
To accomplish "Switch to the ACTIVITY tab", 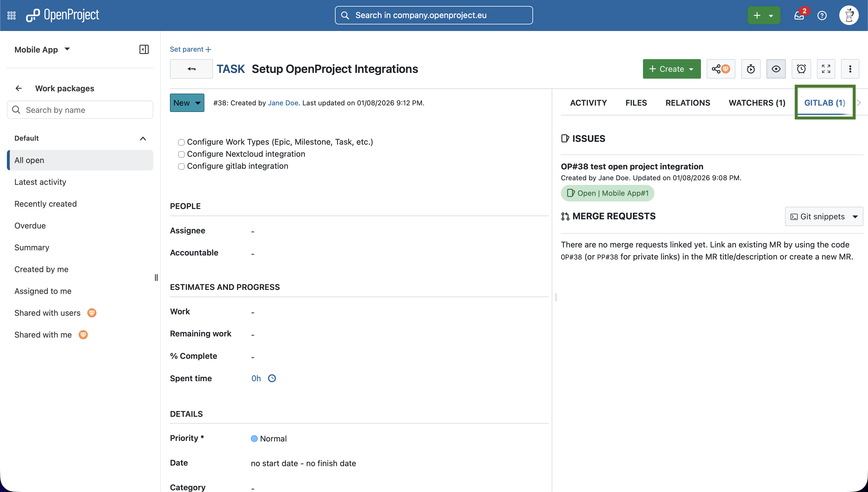I will [588, 103].
